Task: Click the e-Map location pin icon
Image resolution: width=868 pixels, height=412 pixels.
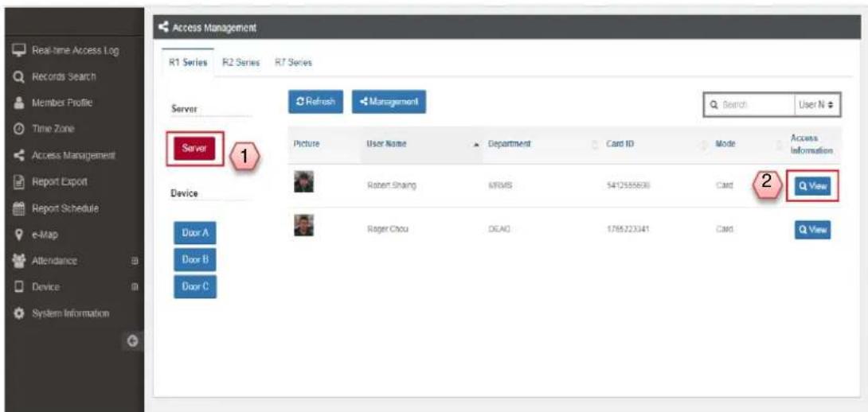Action: point(18,235)
